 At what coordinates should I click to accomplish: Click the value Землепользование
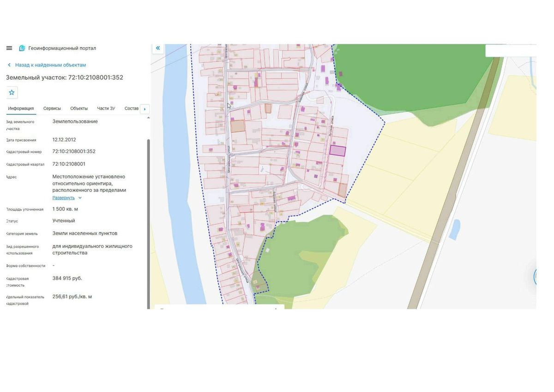(75, 121)
